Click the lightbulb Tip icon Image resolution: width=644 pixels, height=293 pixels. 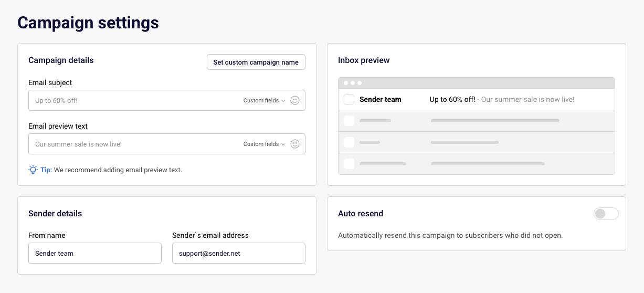point(33,170)
